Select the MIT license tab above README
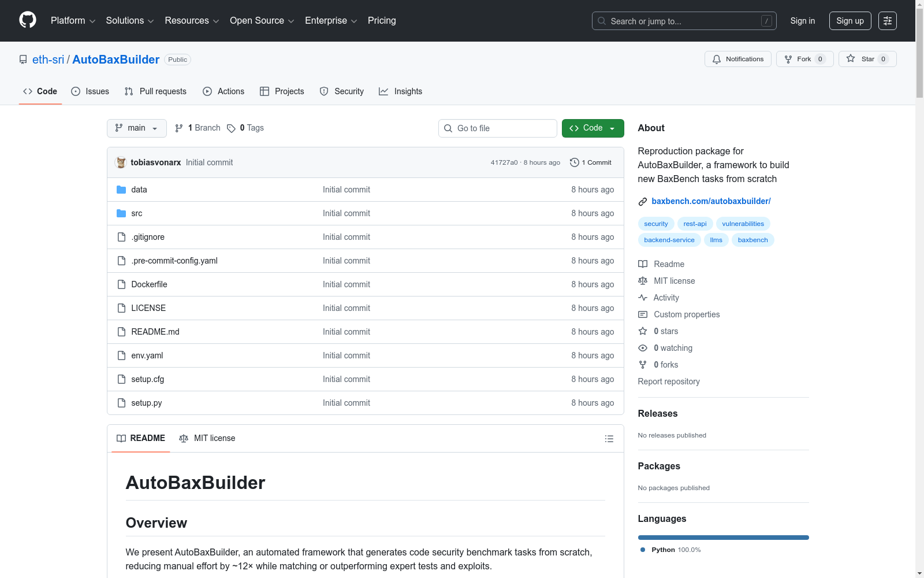924x578 pixels. 207,439
